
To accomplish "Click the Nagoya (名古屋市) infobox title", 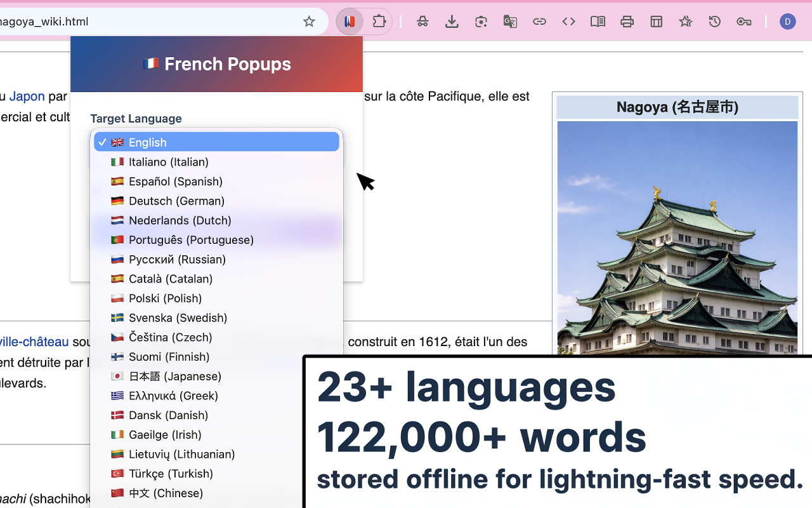I will [678, 107].
